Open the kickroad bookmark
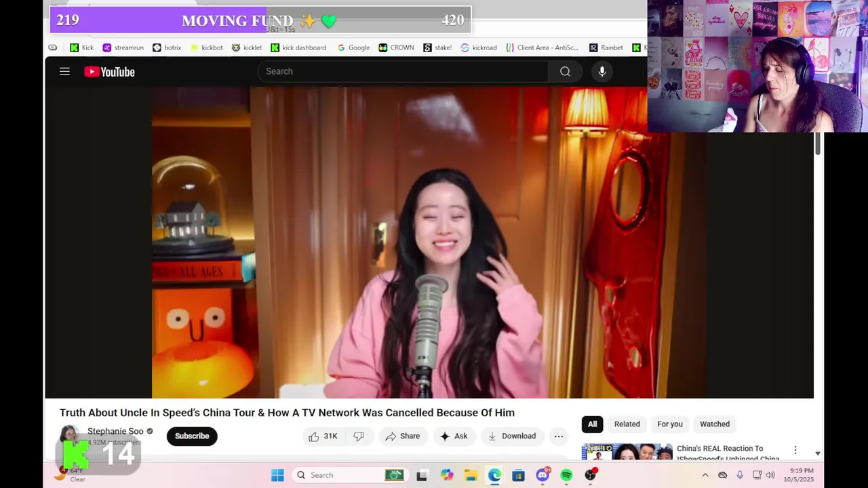The image size is (868, 488). pyautogui.click(x=479, y=47)
